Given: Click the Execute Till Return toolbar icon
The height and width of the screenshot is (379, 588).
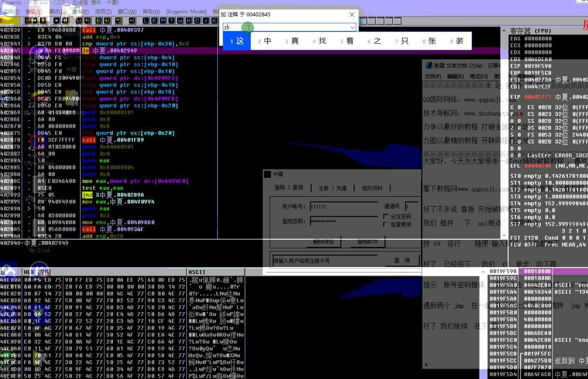Looking at the screenshot, I should (x=118, y=20).
